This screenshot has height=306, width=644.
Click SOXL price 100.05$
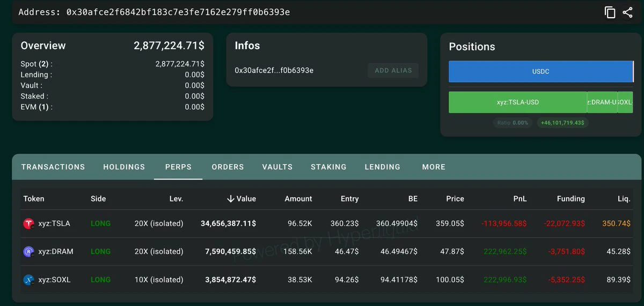[x=449, y=280]
